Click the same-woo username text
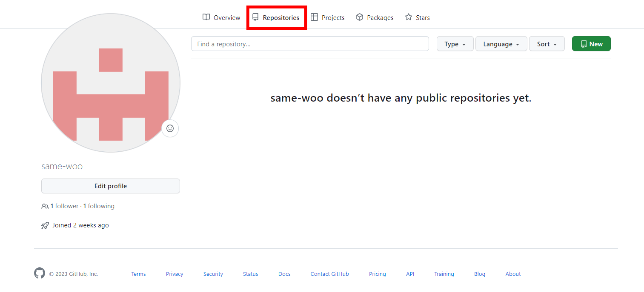The width and height of the screenshot is (644, 292). 62,166
